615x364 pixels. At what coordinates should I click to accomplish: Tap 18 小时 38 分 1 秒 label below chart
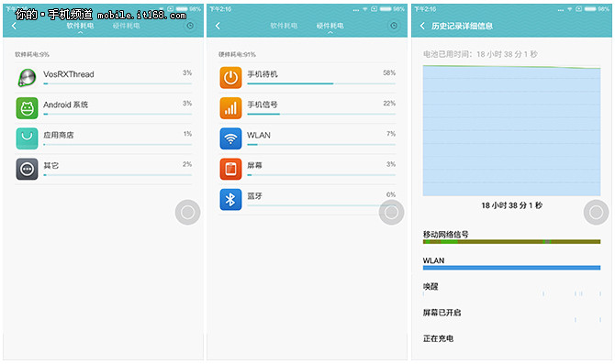tap(511, 205)
